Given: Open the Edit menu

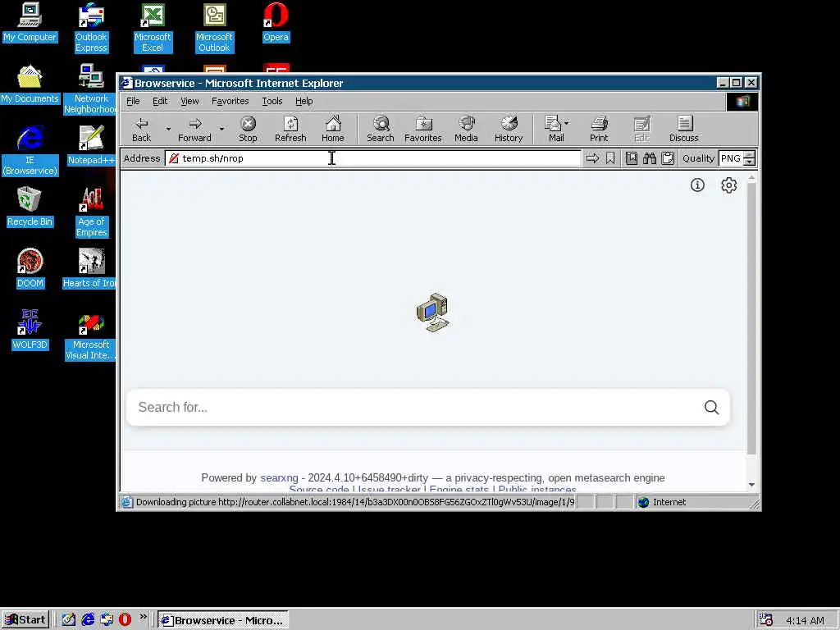Looking at the screenshot, I should pos(160,101).
